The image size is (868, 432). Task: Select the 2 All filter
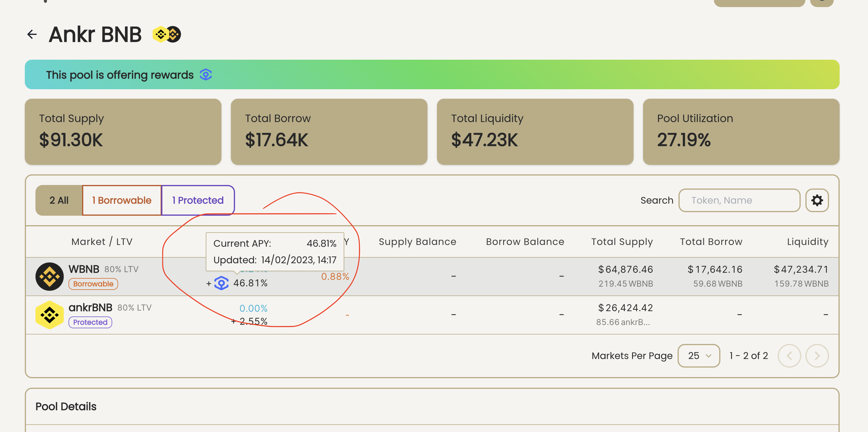59,200
